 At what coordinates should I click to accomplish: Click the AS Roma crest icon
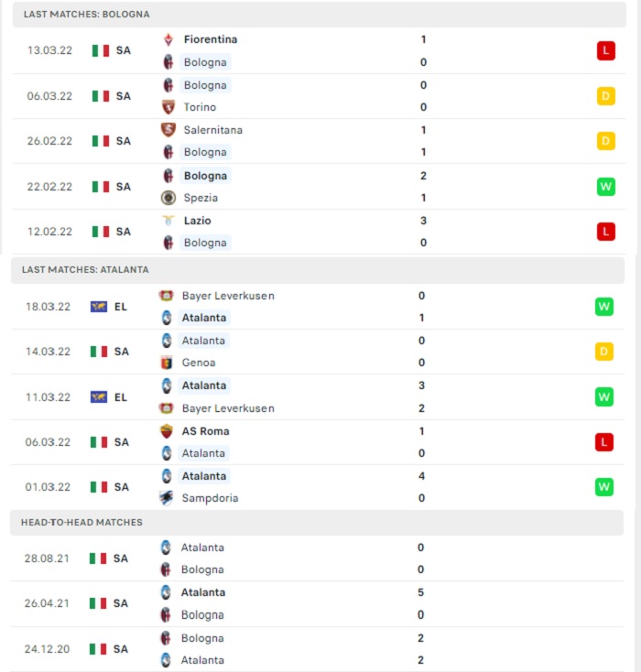tap(167, 431)
